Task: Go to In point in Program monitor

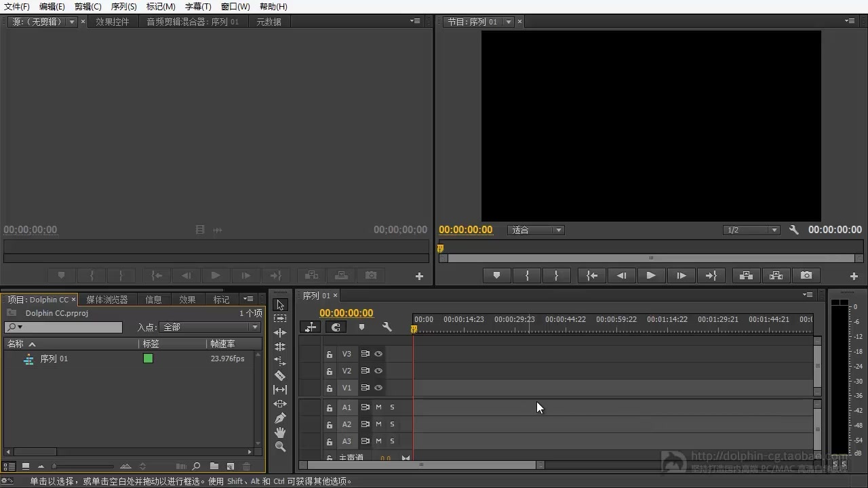Action: (x=592, y=276)
